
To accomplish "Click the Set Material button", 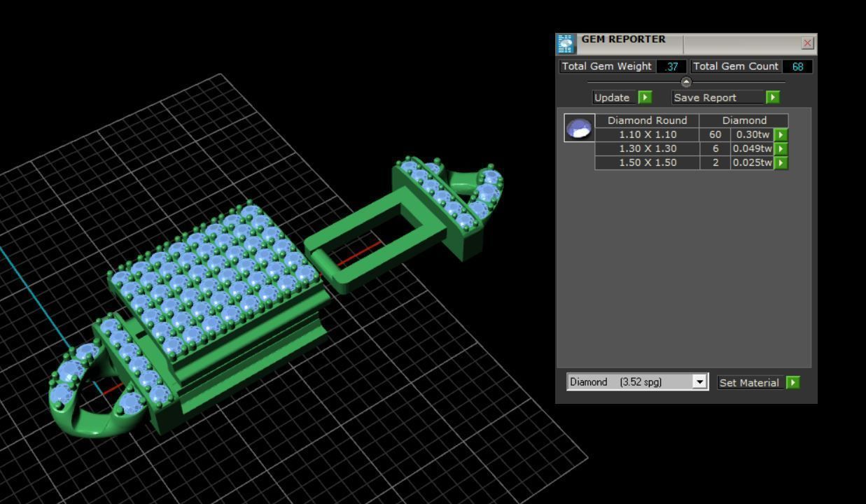I will tap(749, 382).
